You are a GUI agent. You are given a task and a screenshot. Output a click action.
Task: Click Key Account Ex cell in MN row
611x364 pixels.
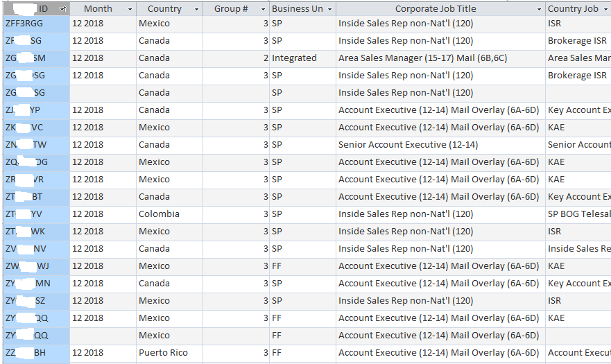tap(578, 284)
